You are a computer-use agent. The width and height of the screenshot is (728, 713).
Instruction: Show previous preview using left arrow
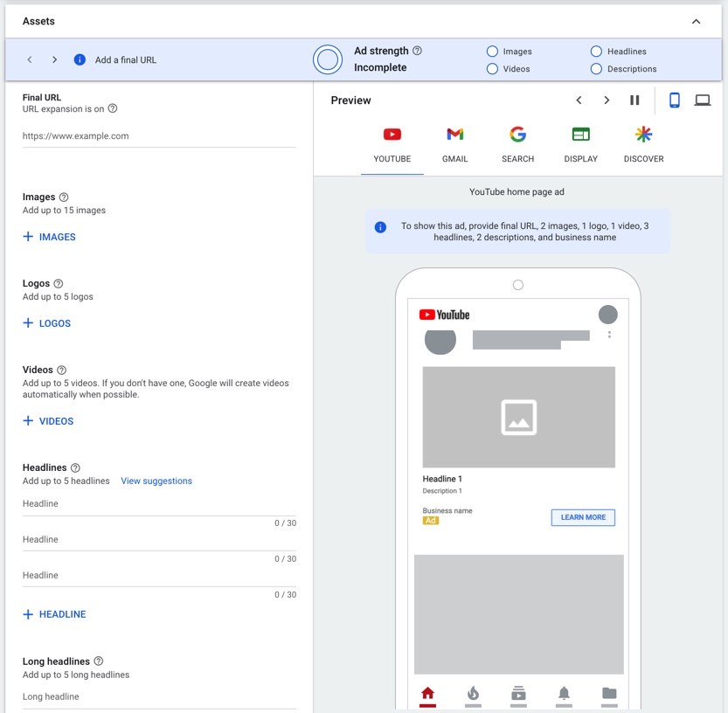pos(579,100)
